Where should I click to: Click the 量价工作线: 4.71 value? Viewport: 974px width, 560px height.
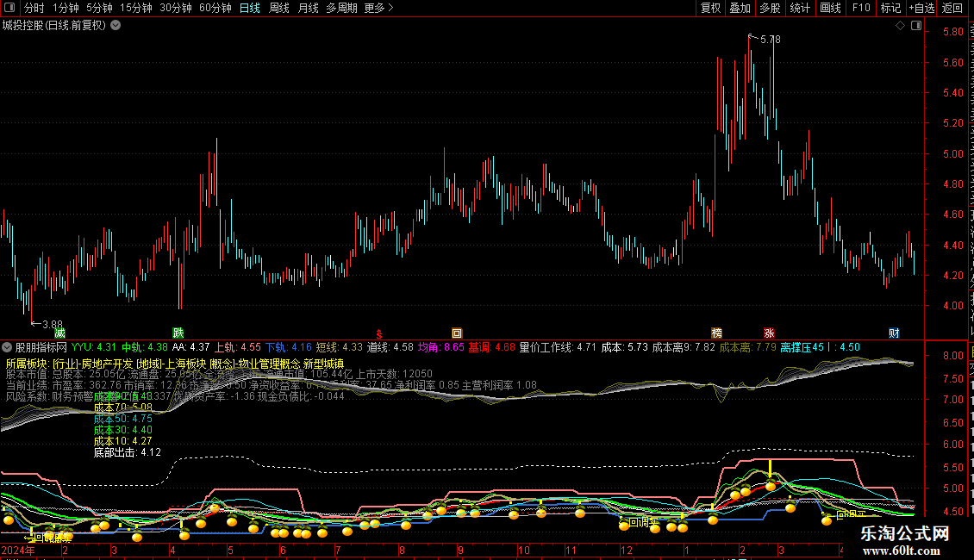[558, 348]
